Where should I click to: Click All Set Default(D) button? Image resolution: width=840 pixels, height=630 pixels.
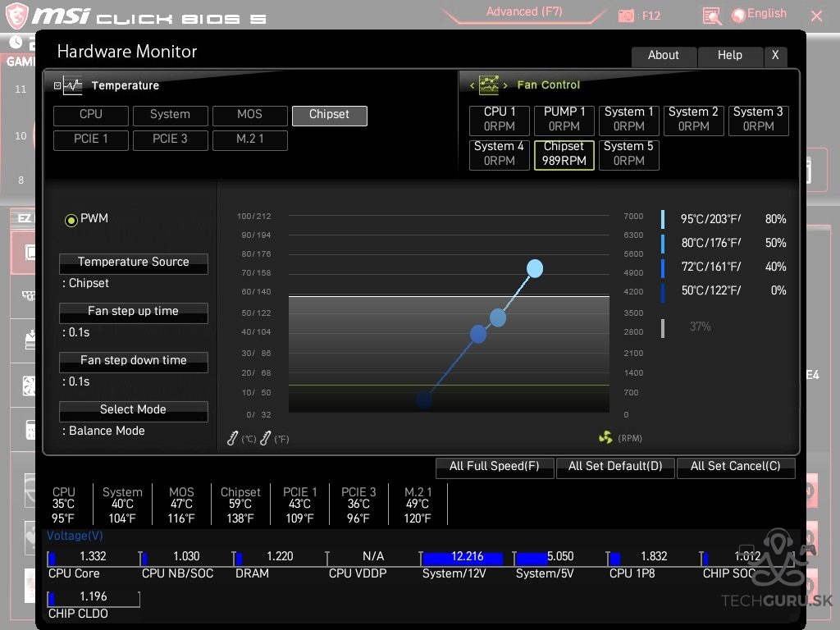(615, 467)
